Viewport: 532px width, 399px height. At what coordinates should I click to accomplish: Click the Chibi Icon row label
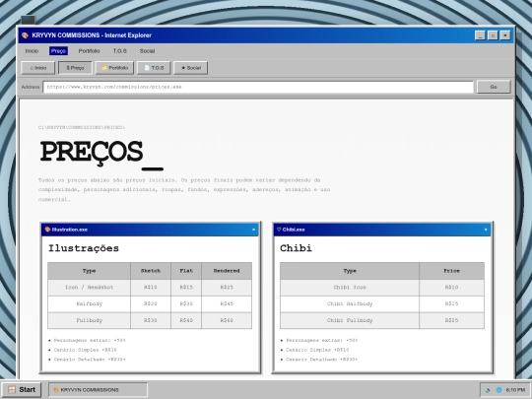[x=350, y=288]
